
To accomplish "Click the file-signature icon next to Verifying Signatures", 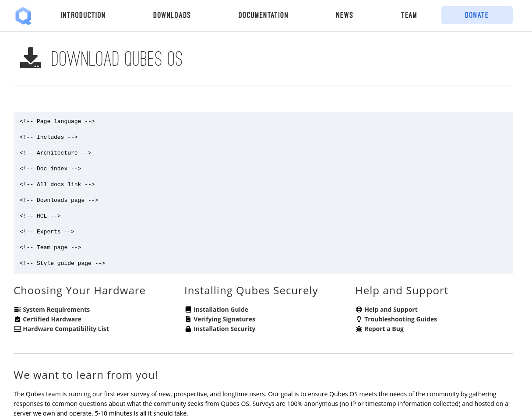I will pos(188,319).
